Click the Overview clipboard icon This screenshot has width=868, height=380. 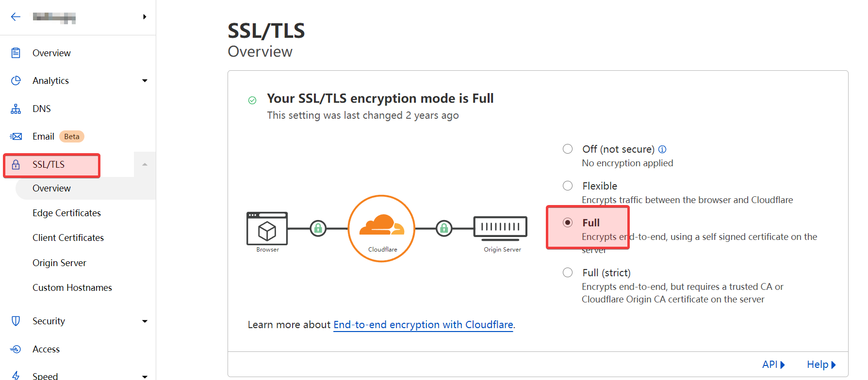click(x=16, y=53)
